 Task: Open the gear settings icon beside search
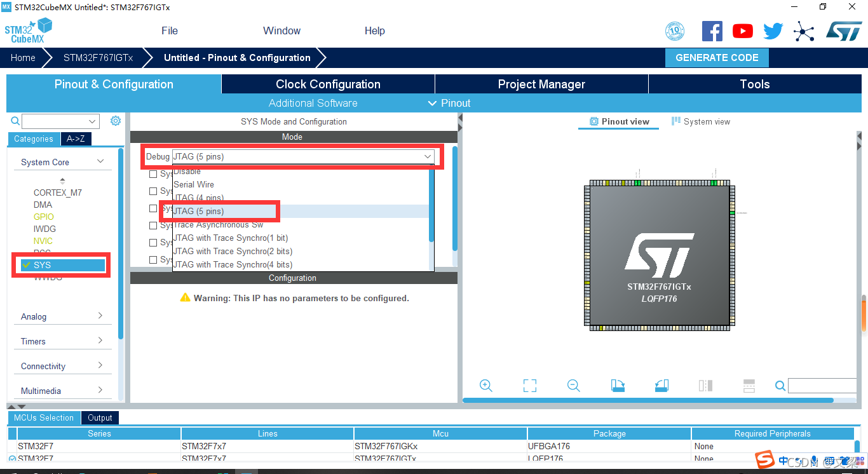116,121
